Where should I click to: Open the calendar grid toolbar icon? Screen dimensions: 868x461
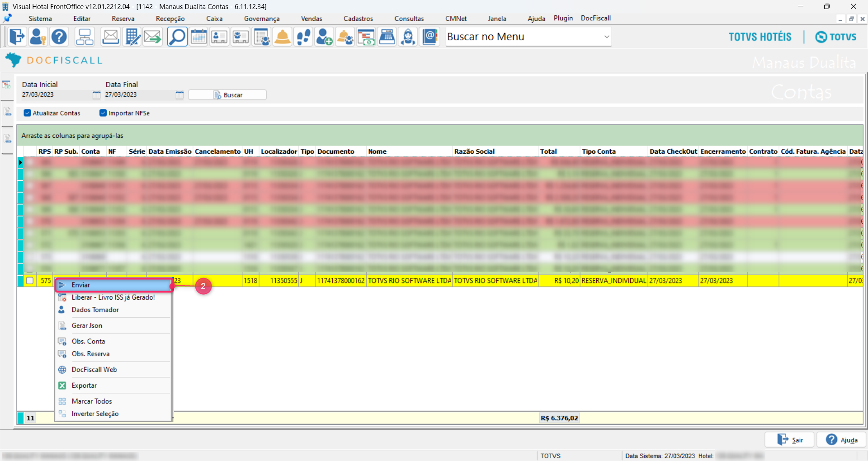(198, 37)
